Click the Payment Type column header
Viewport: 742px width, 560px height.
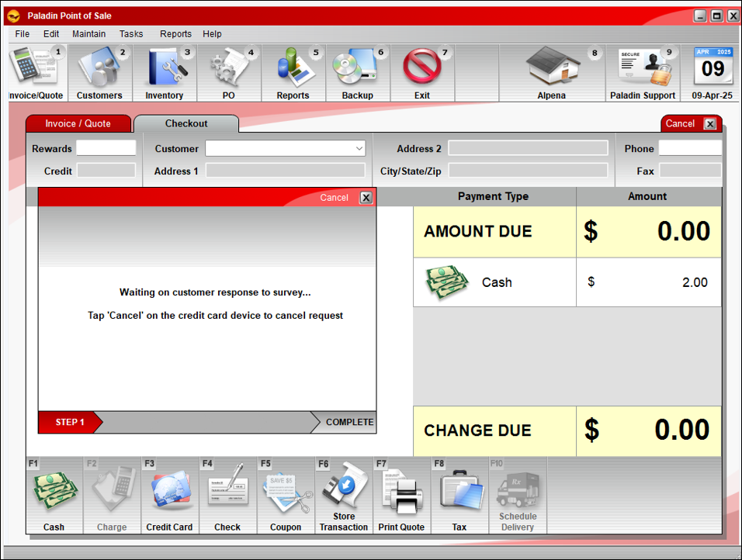tap(493, 196)
